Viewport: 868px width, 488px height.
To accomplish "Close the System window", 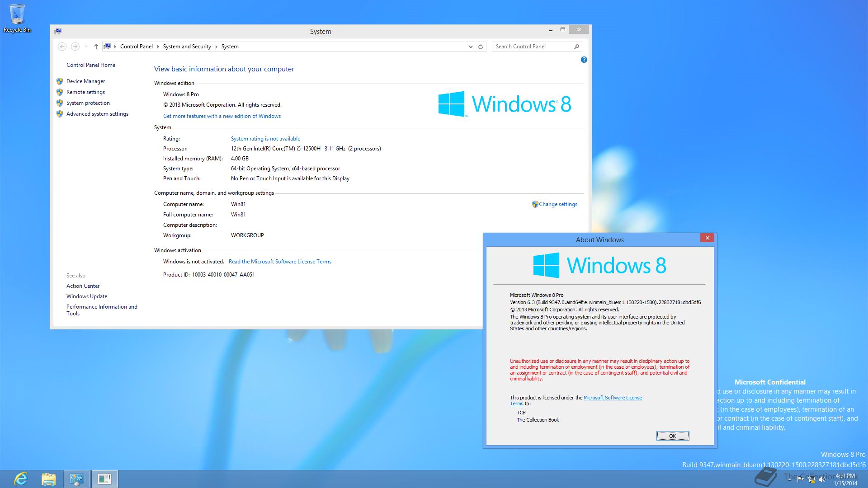I will (579, 30).
